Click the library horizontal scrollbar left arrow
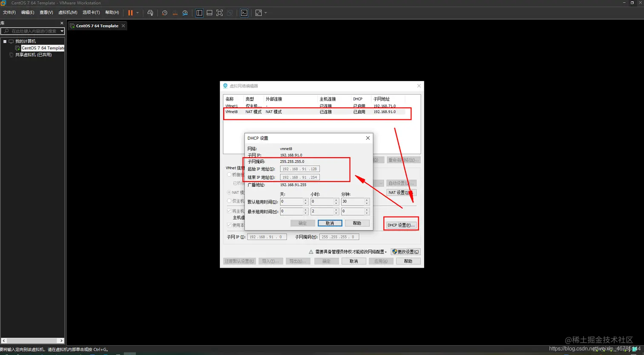Image resolution: width=644 pixels, height=355 pixels. [3, 341]
